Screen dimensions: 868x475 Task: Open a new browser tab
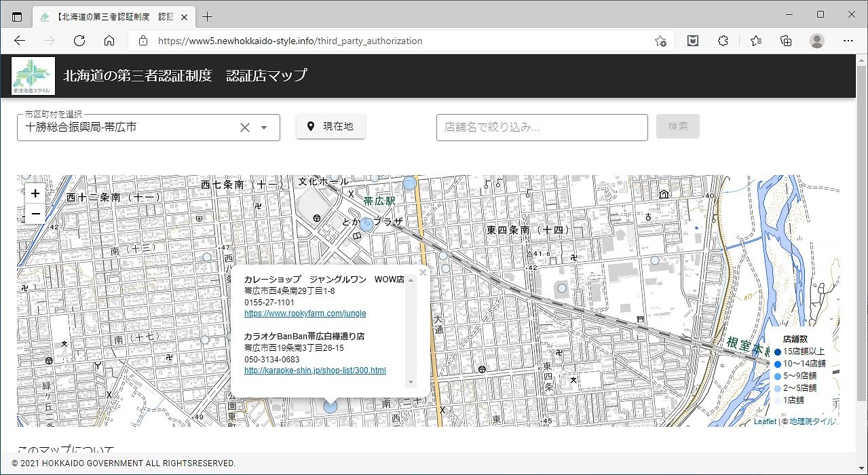(x=208, y=16)
